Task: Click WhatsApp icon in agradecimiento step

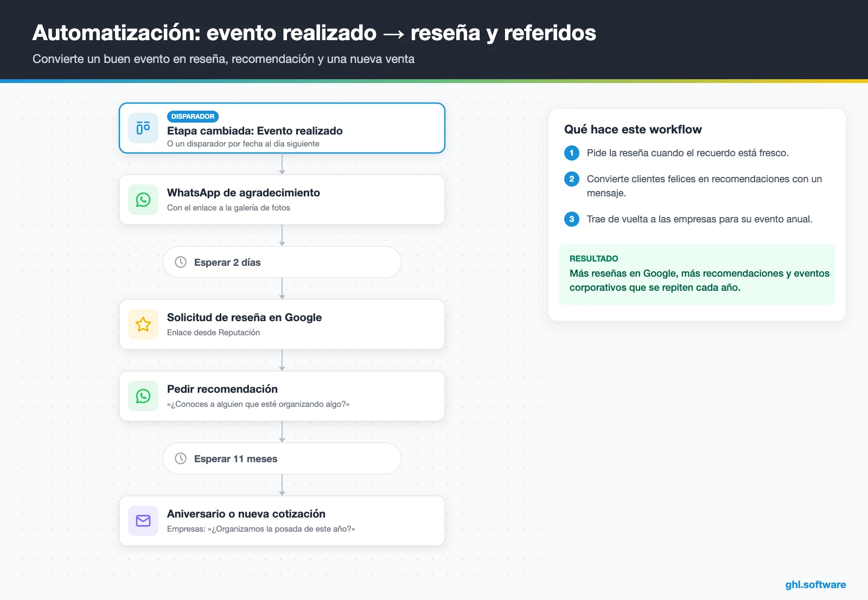Action: [x=143, y=200]
